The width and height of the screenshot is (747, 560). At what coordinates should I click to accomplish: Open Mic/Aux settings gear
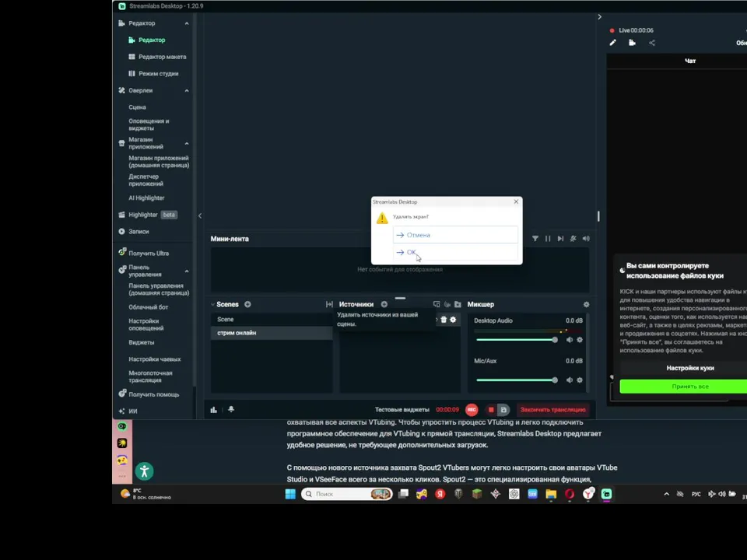[x=580, y=380]
